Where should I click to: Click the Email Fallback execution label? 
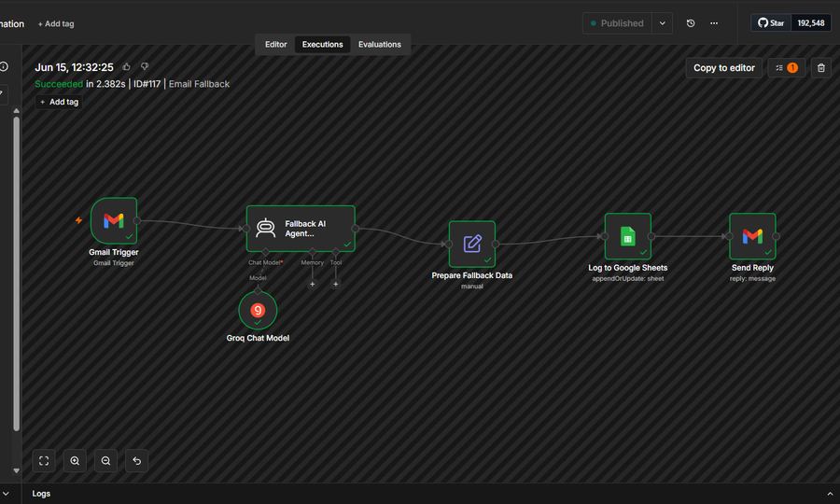tap(199, 84)
